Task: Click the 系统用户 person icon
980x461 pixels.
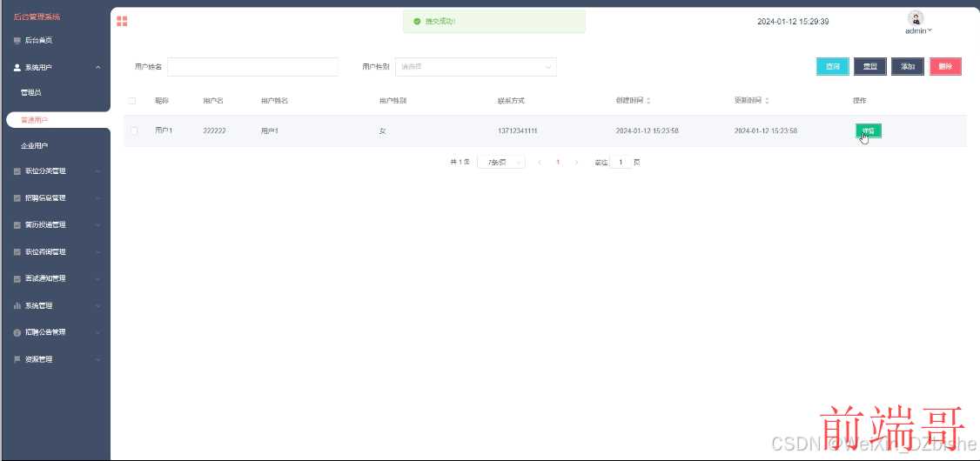Action: click(x=17, y=68)
